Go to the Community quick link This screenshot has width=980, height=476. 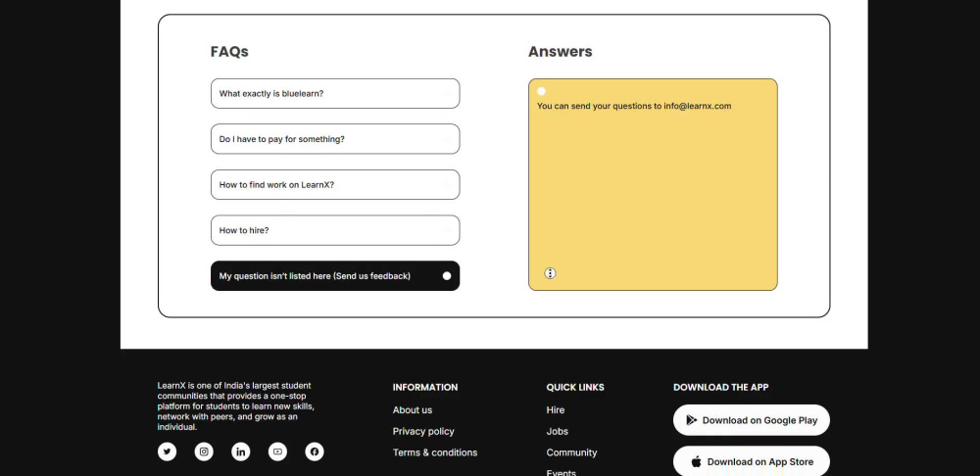pos(571,452)
